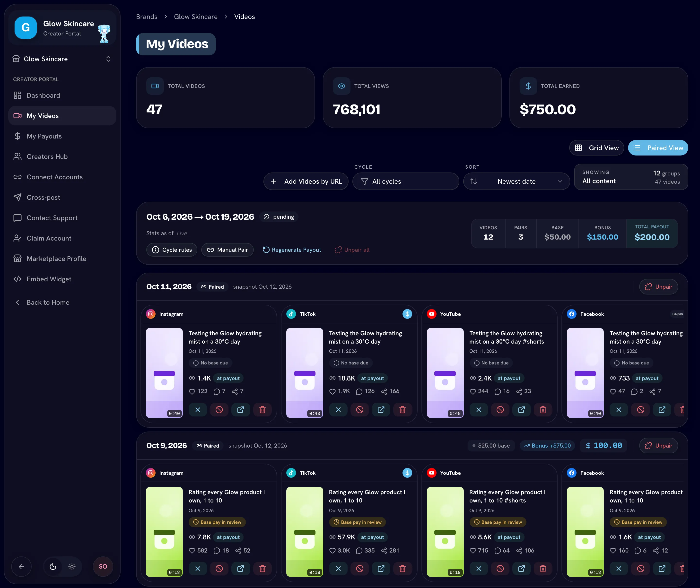Viewport: 700px width, 588px height.
Task: Delete the YouTube rating product #shorts video
Action: 543,569
